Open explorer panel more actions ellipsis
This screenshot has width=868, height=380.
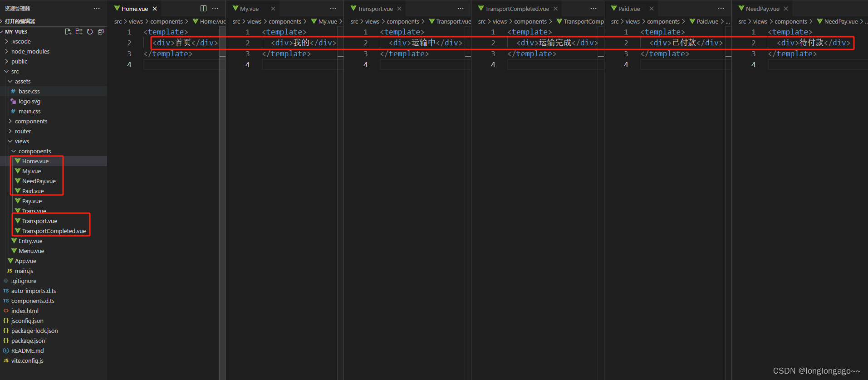pos(97,9)
